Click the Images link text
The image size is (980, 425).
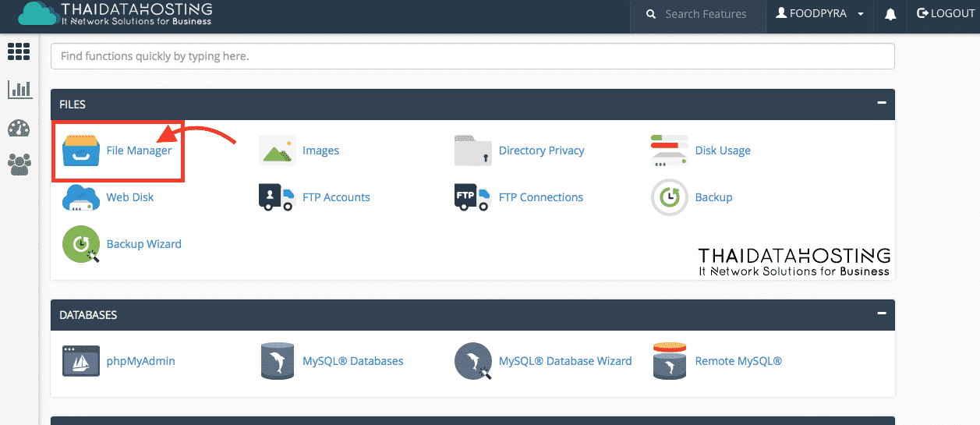coord(321,151)
